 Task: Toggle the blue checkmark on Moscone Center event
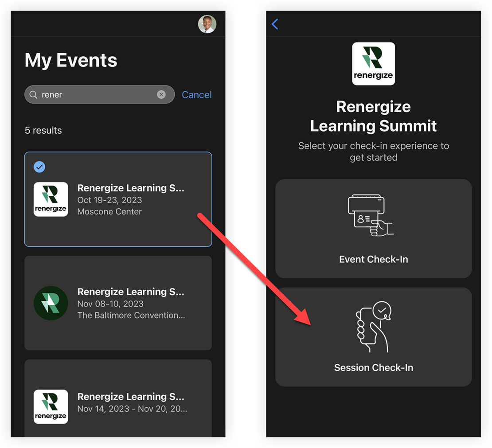coord(39,167)
